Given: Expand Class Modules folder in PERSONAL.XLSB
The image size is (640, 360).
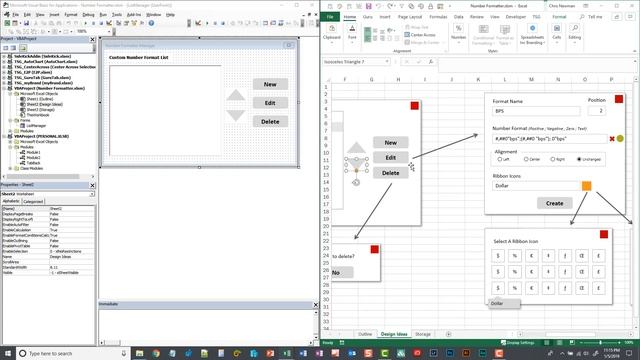Looking at the screenshot, I should (10, 168).
